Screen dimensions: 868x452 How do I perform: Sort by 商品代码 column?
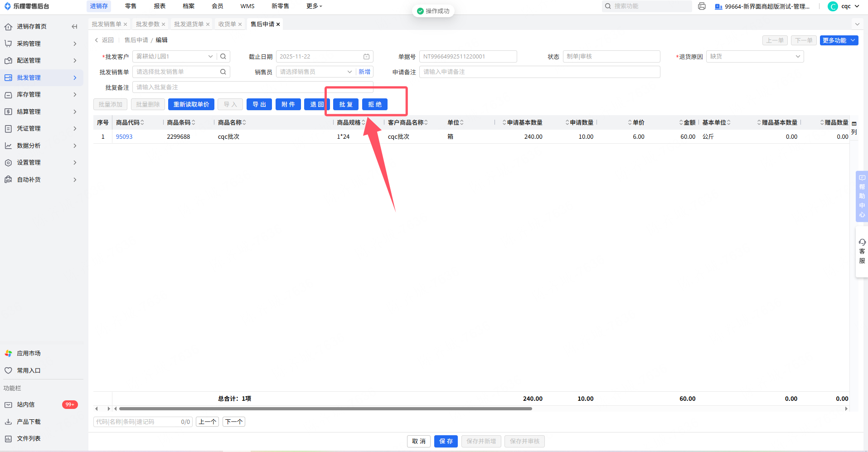[x=142, y=122]
